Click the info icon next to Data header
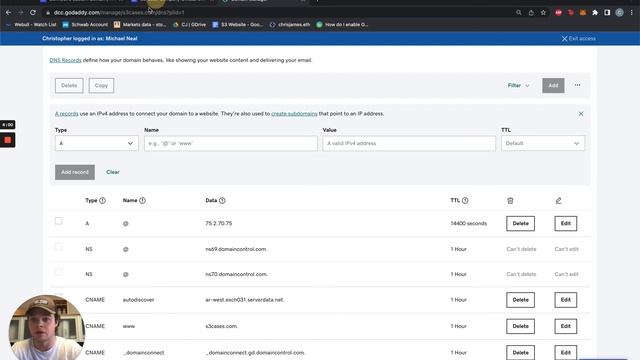 coord(222,200)
